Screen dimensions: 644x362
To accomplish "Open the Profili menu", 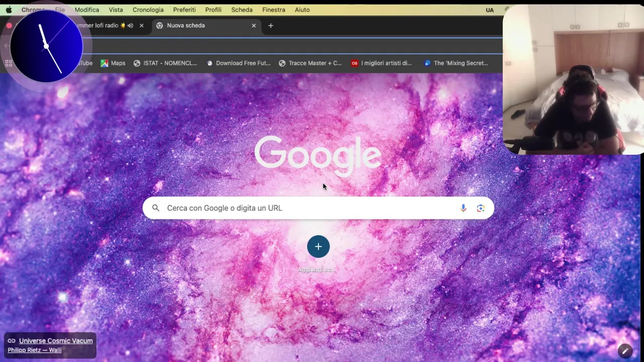I will point(213,10).
